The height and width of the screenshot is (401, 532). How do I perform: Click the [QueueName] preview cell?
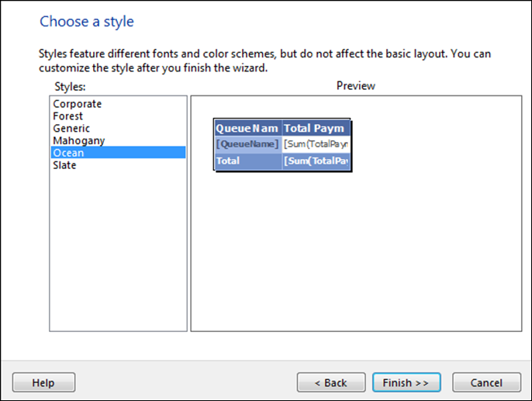(x=248, y=144)
